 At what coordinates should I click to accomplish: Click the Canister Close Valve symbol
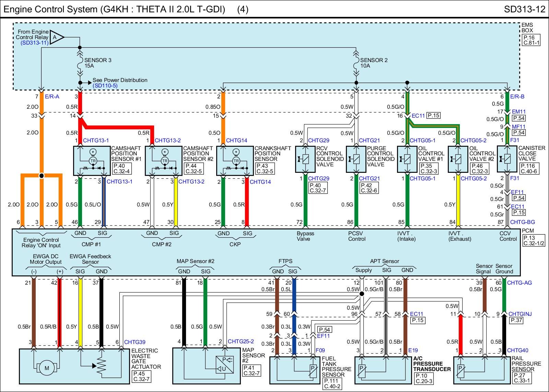click(507, 159)
